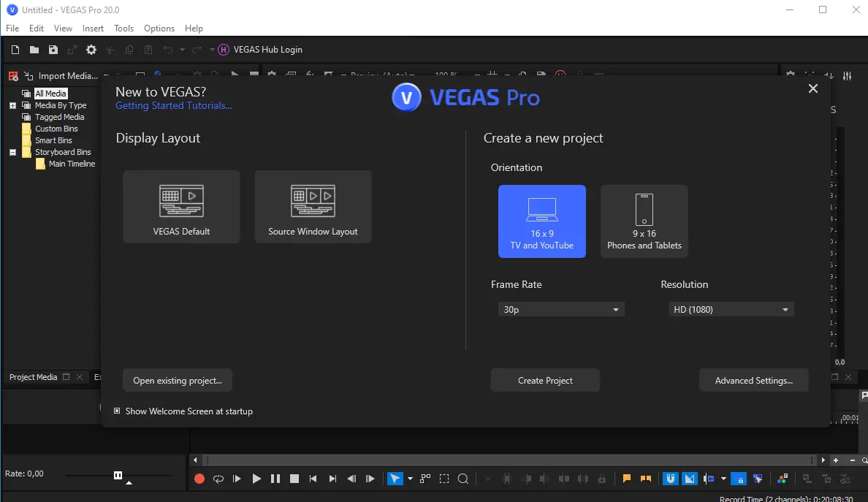Click the timeline horizontal scrollbar
868x502 pixels.
[509, 460]
